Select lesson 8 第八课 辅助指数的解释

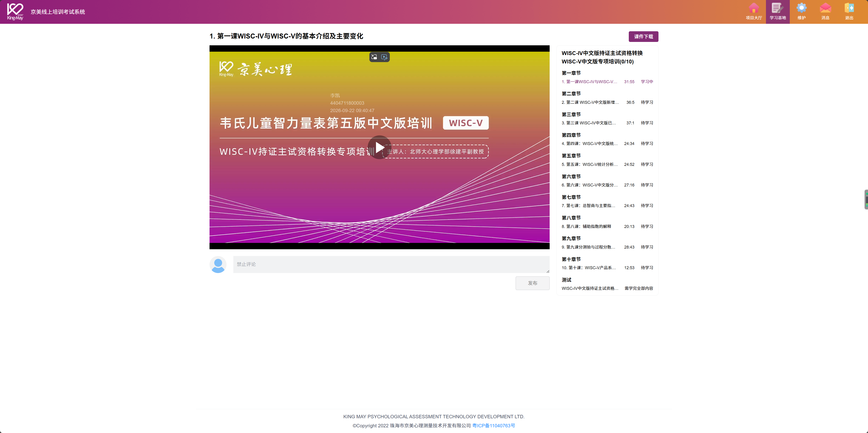click(x=607, y=226)
